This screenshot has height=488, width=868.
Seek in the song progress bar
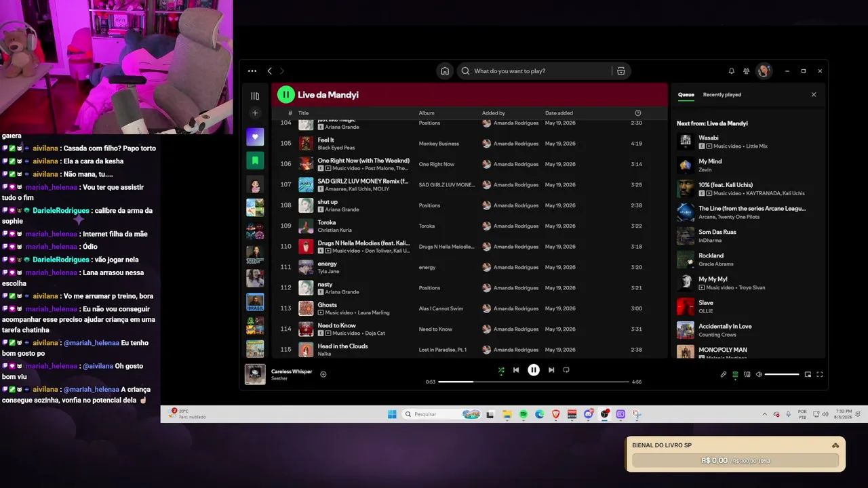click(x=534, y=382)
